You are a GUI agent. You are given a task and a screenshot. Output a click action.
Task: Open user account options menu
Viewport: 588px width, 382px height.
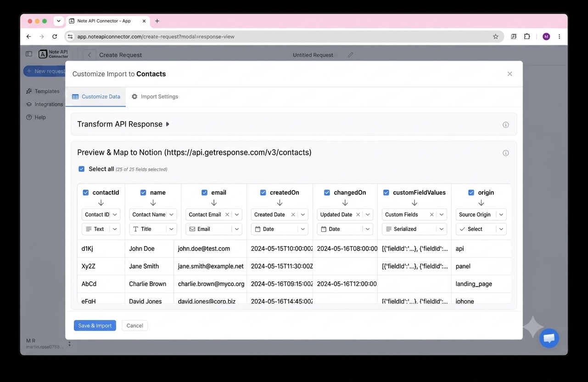pyautogui.click(x=69, y=343)
